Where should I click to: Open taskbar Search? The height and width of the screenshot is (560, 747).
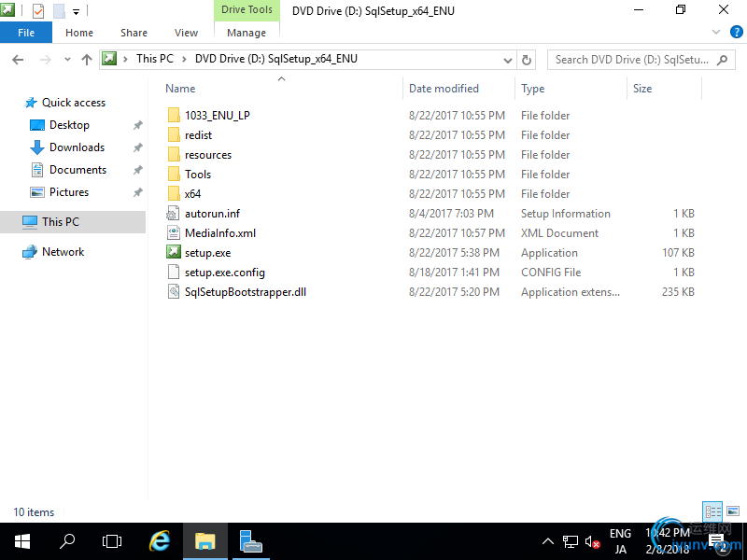coord(67,541)
